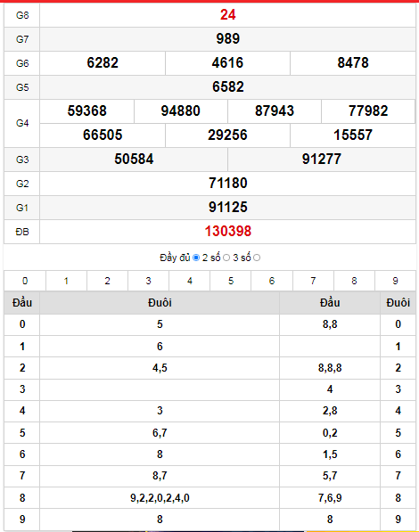Filter by digit 4 tab
The width and height of the screenshot is (419, 532).
[190, 281]
